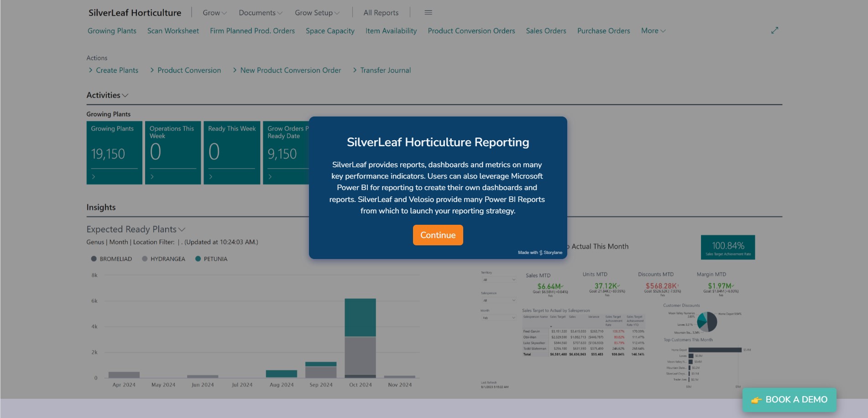Open the Item Availability page
This screenshot has width=868, height=418.
point(391,31)
